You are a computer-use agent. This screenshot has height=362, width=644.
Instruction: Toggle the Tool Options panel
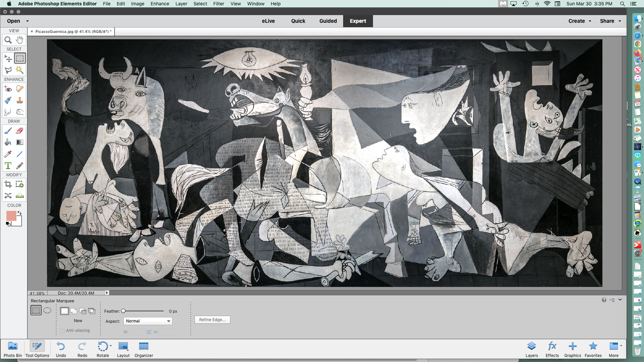pos(37,349)
